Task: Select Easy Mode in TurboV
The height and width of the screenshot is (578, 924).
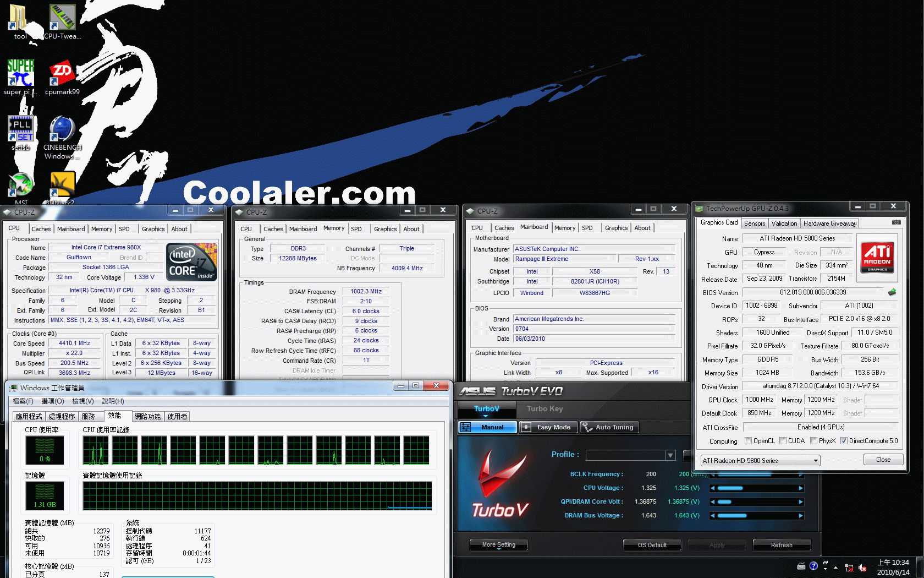Action: [548, 427]
